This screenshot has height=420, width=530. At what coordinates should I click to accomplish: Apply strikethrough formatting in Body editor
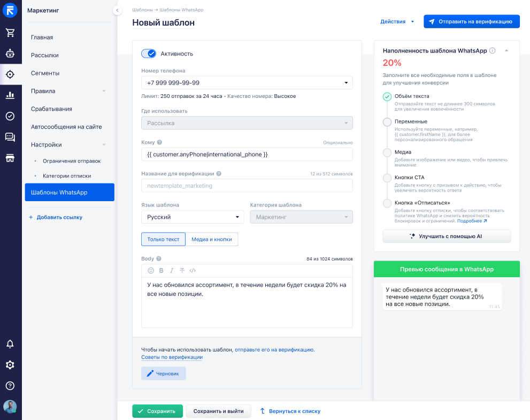pos(182,271)
